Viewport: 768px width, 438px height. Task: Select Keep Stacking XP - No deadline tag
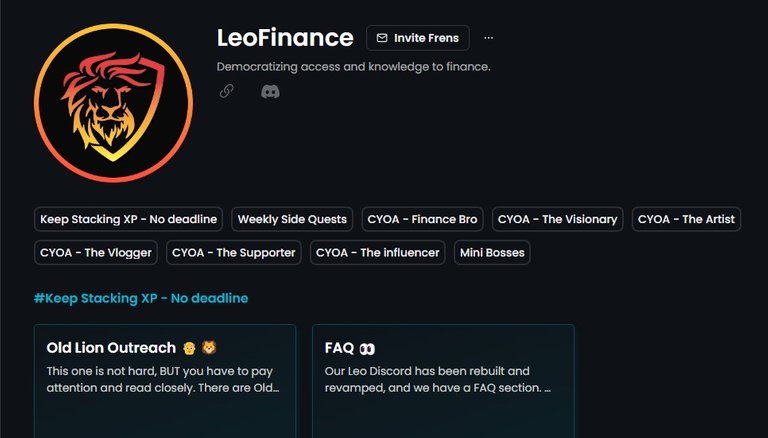coord(128,219)
